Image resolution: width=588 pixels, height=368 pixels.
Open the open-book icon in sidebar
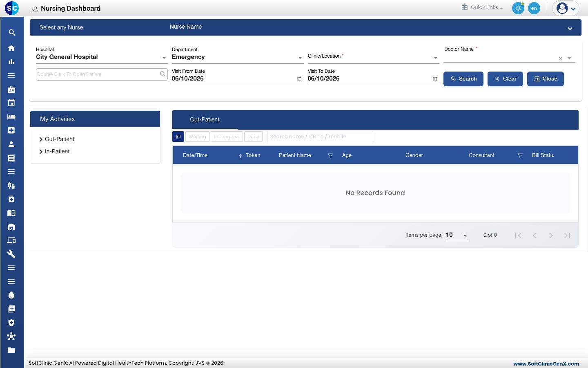coord(11,213)
